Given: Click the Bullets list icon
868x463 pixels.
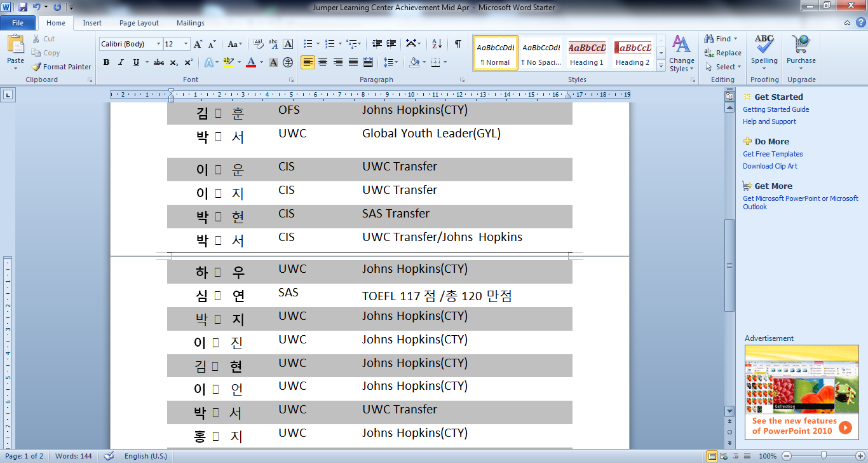Looking at the screenshot, I should [x=308, y=44].
